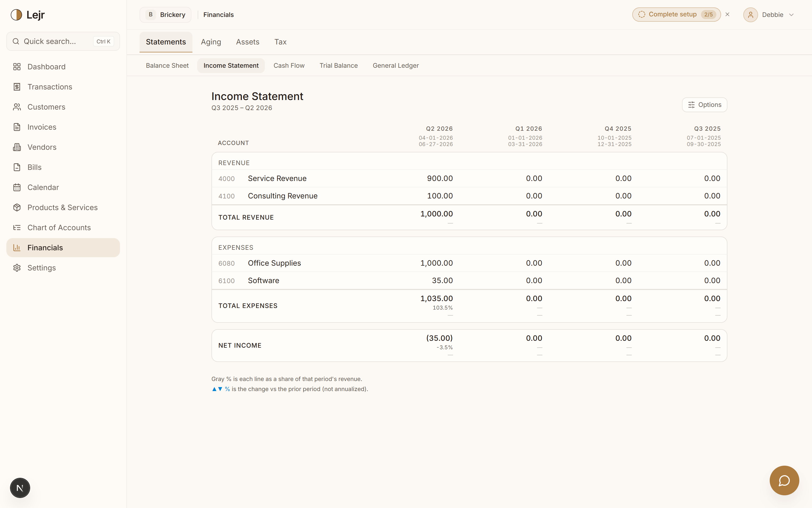The image size is (812, 508).
Task: Click Debbie's user avatar icon
Action: 750,15
